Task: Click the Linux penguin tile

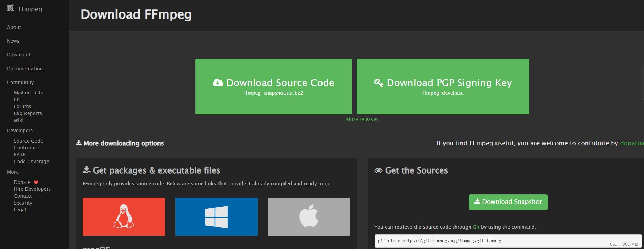Action: [124, 217]
